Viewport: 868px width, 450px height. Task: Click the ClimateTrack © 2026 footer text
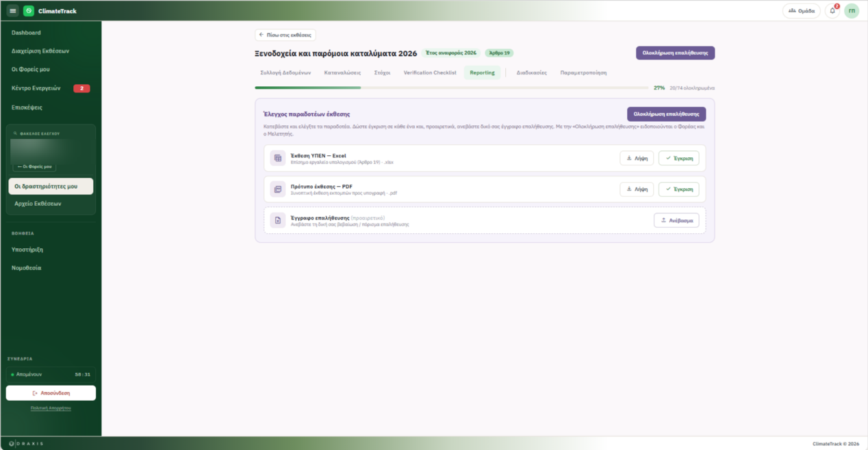(x=836, y=444)
